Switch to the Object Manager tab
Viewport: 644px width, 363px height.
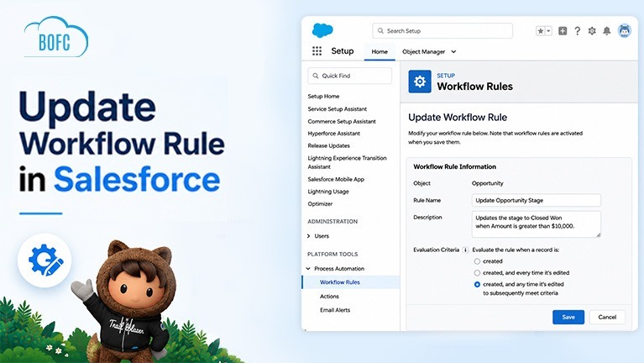pyautogui.click(x=423, y=51)
